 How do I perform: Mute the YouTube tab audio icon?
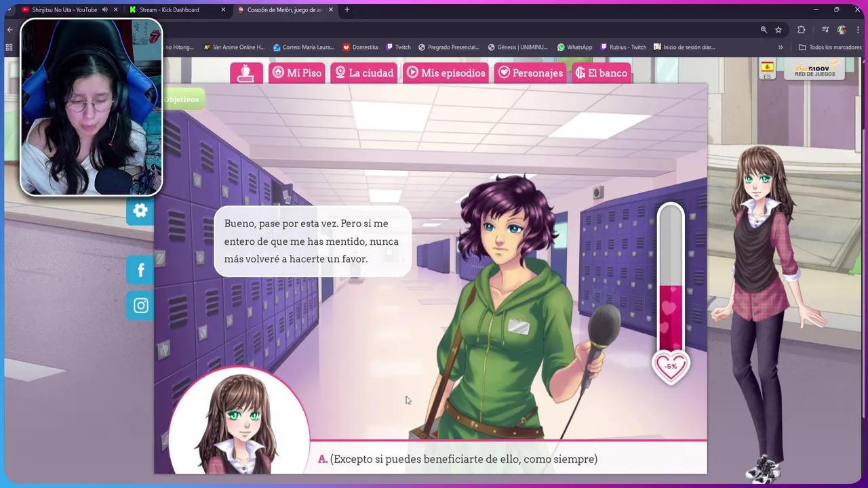(104, 9)
